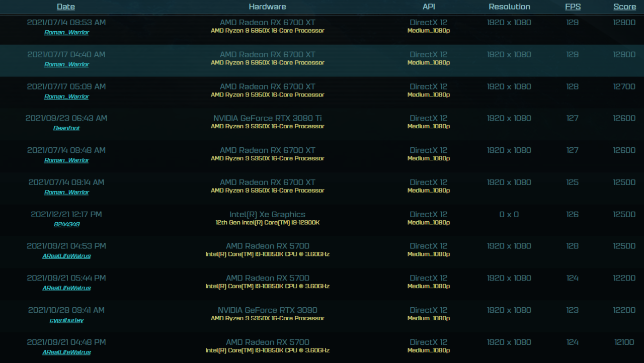Open ARealLifeWalrus profile under 2021/09/21 04:48 PM

click(66, 352)
